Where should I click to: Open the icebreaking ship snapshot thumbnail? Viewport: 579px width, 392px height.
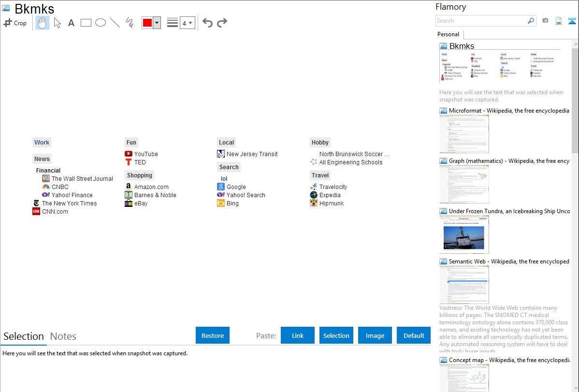point(464,234)
